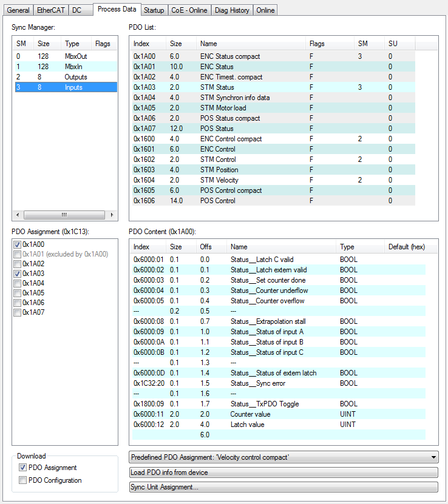Enable the 0x1A02 PDO assignment checkbox
The height and width of the screenshot is (504, 448).
pyautogui.click(x=18, y=264)
